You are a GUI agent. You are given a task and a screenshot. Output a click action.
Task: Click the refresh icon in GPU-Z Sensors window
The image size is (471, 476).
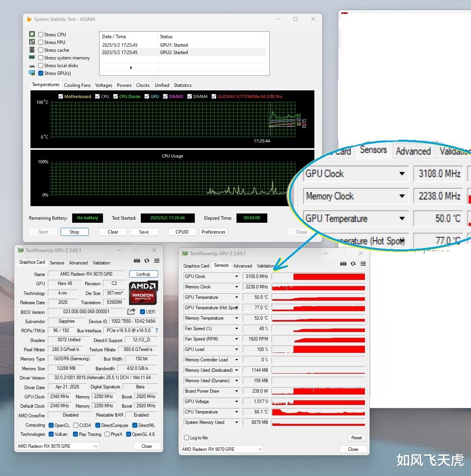pos(353,264)
